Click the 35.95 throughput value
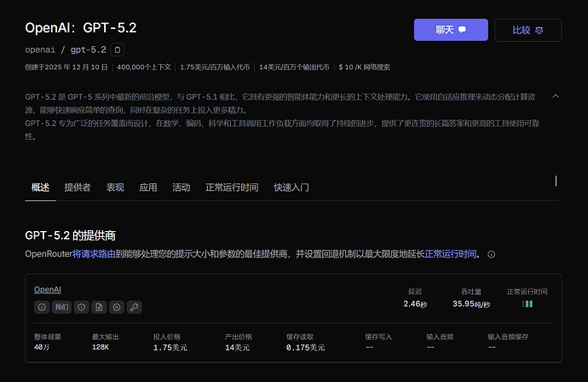Image resolution: width=588 pixels, height=382 pixels. (471, 304)
